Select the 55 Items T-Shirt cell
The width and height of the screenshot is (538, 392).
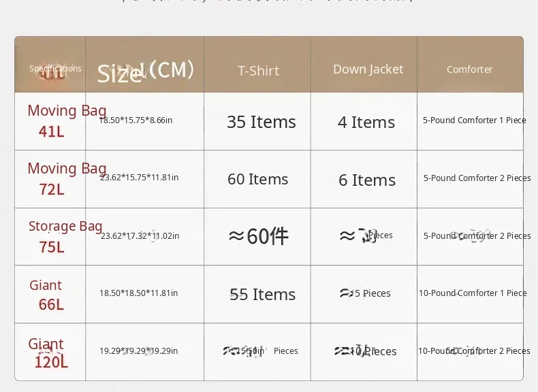263,294
